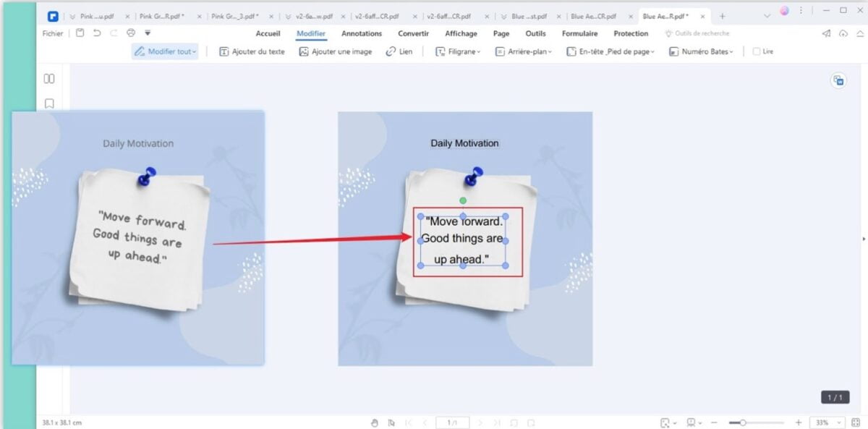The image size is (868, 429).
Task: Toggle the selection arrow tool
Action: [391, 422]
